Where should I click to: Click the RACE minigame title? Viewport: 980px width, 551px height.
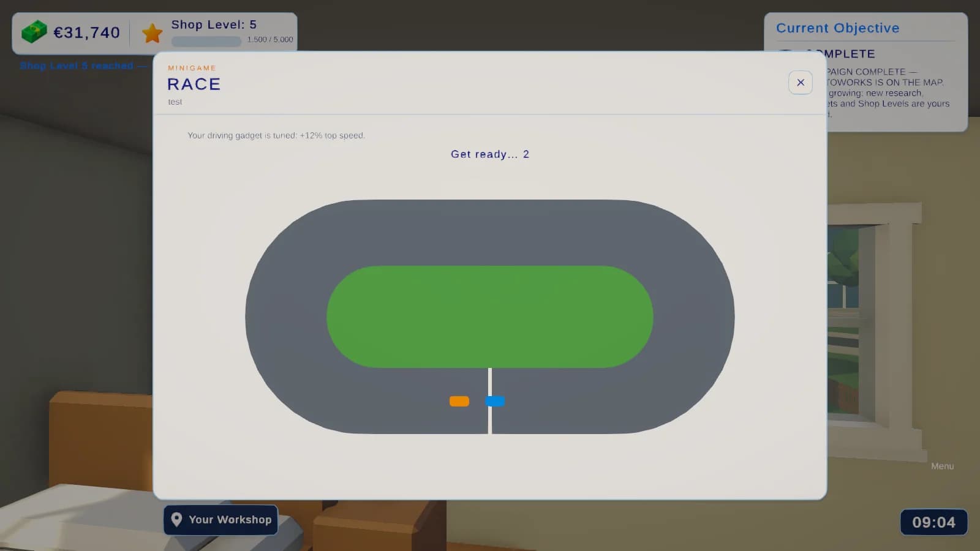194,84
